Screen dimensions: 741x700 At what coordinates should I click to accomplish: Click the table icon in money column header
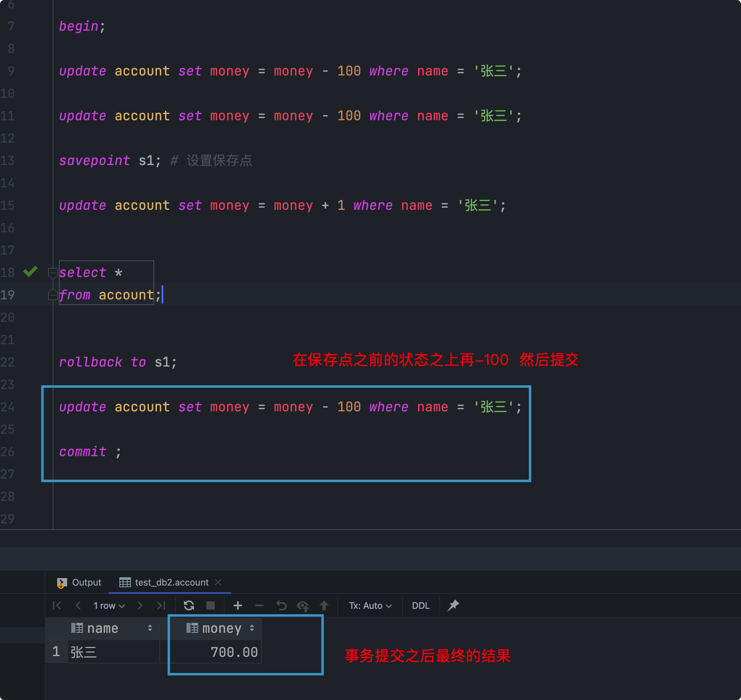click(192, 628)
